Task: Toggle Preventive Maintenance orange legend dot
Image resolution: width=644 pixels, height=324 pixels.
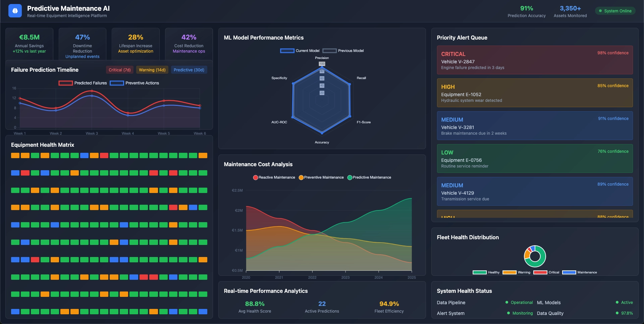Action: [301, 178]
